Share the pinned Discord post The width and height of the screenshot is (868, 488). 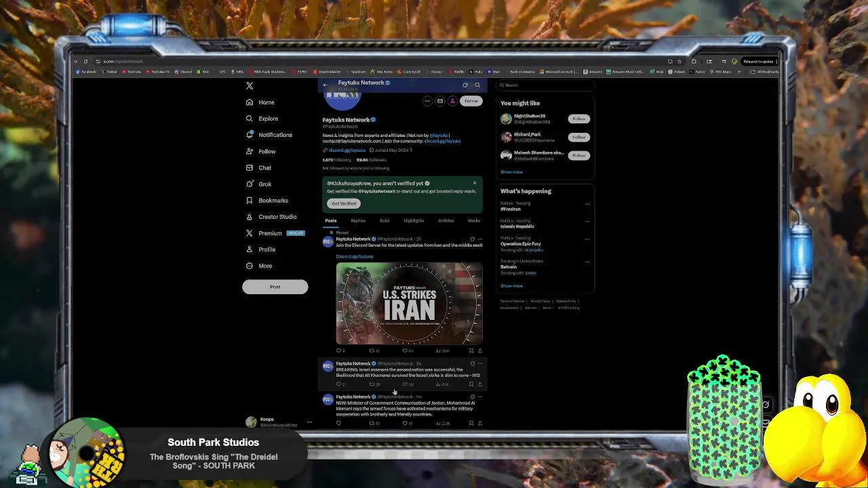pyautogui.click(x=480, y=351)
